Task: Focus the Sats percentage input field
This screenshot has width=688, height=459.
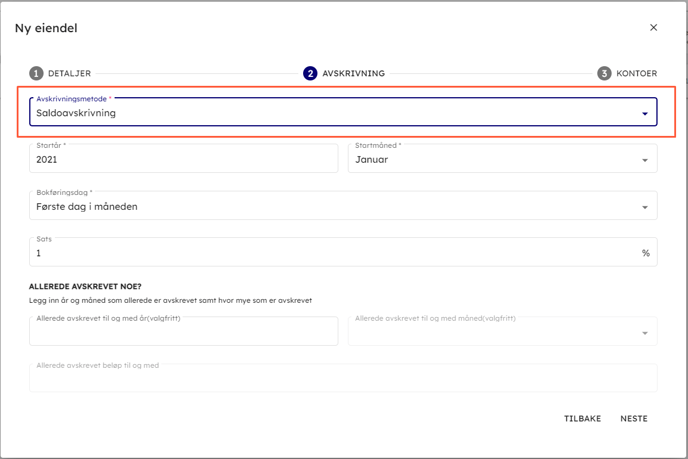Action: click(330, 253)
